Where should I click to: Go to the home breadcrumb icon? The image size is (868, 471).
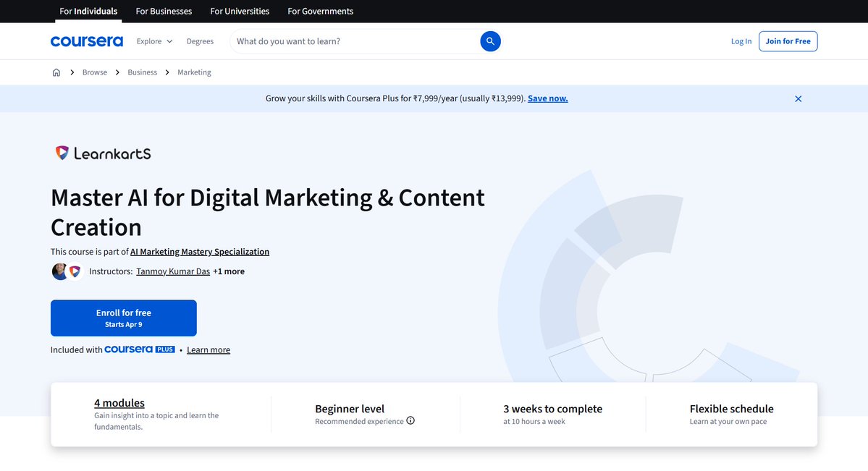tap(56, 72)
